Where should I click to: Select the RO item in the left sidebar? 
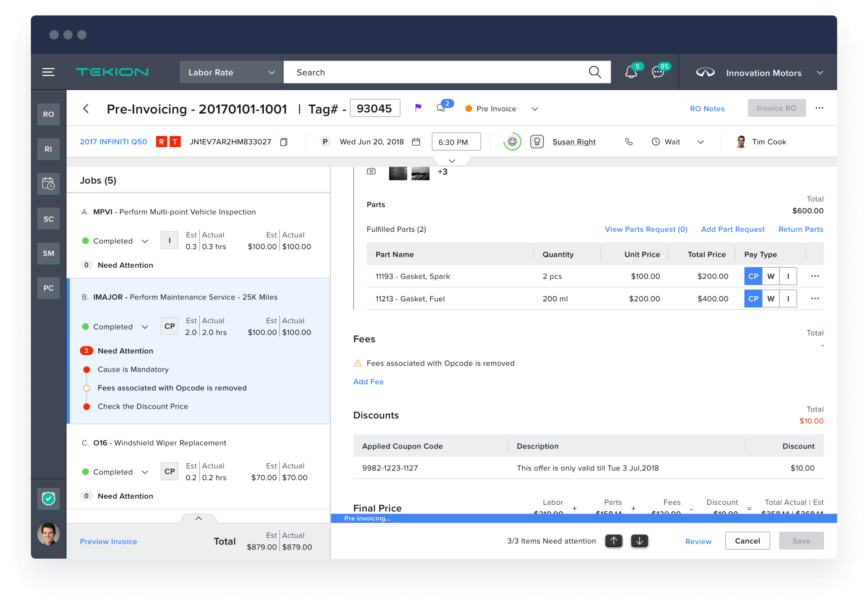tap(48, 114)
